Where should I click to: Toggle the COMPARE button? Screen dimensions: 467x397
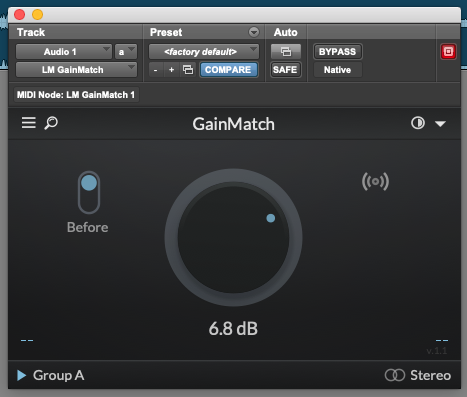(x=228, y=70)
